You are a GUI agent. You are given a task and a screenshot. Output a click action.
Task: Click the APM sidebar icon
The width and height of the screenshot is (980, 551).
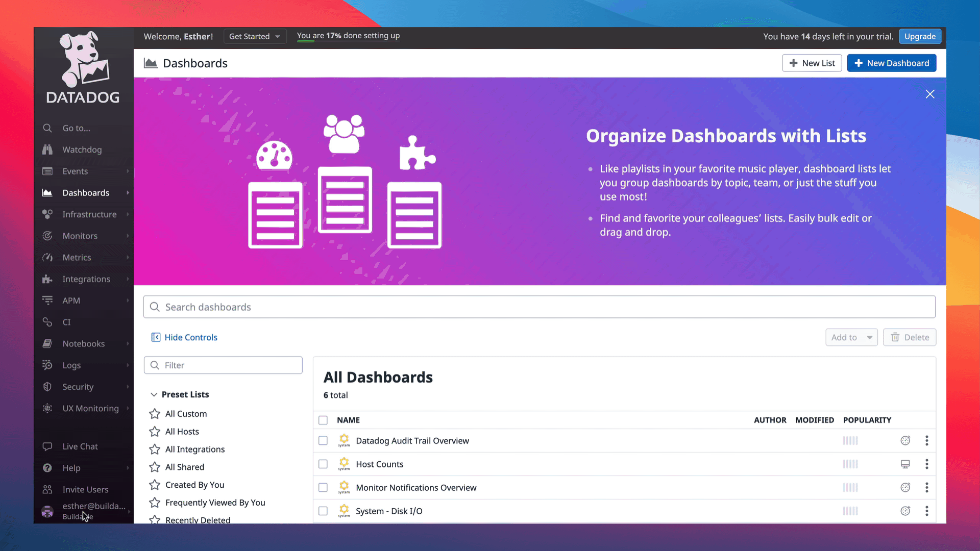[x=47, y=300]
